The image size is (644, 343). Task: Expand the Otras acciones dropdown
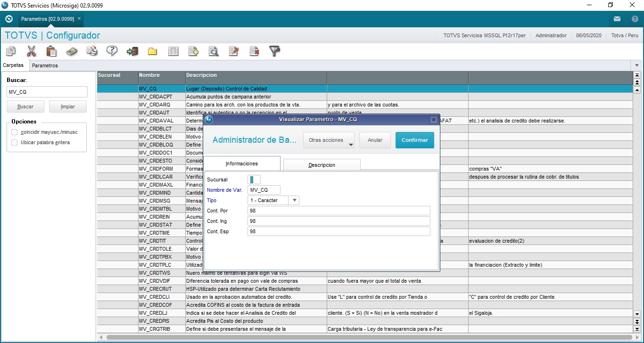[x=329, y=140]
